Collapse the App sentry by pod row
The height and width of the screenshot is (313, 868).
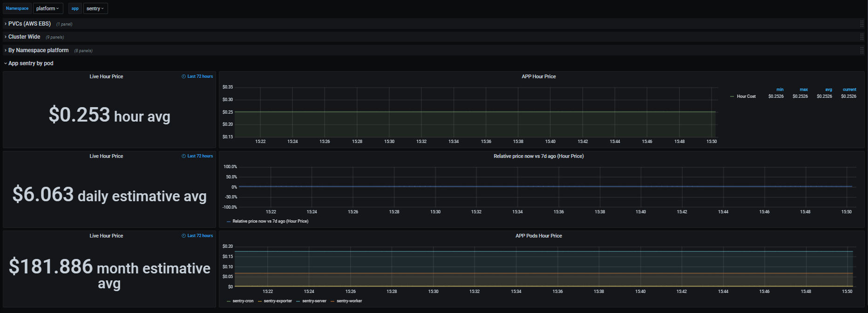tap(31, 63)
